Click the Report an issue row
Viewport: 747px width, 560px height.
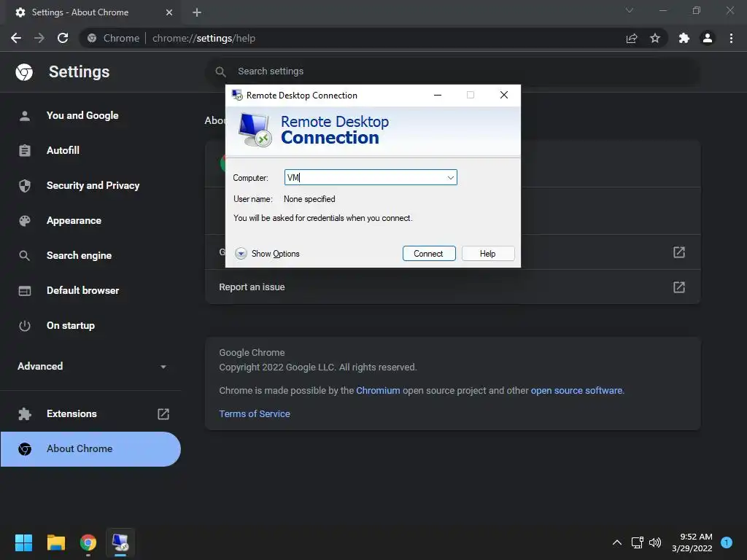pos(452,287)
